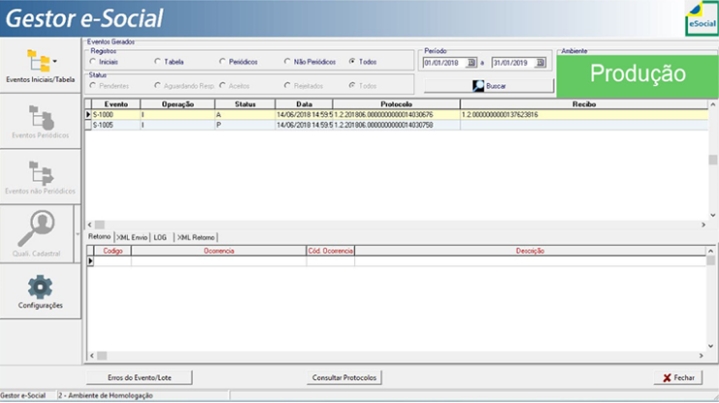Switch to the XML Retorno tab

(196, 237)
